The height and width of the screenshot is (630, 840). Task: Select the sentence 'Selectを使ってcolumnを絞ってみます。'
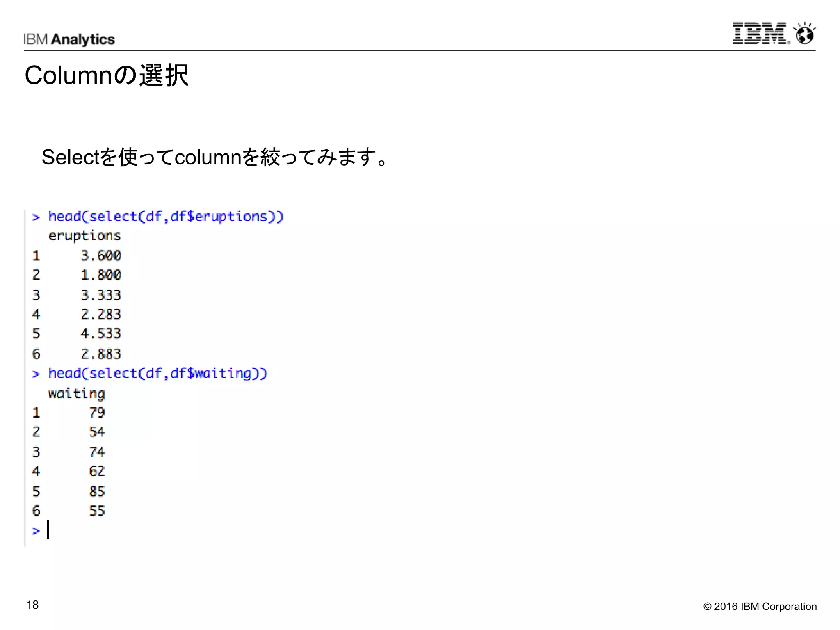215,157
